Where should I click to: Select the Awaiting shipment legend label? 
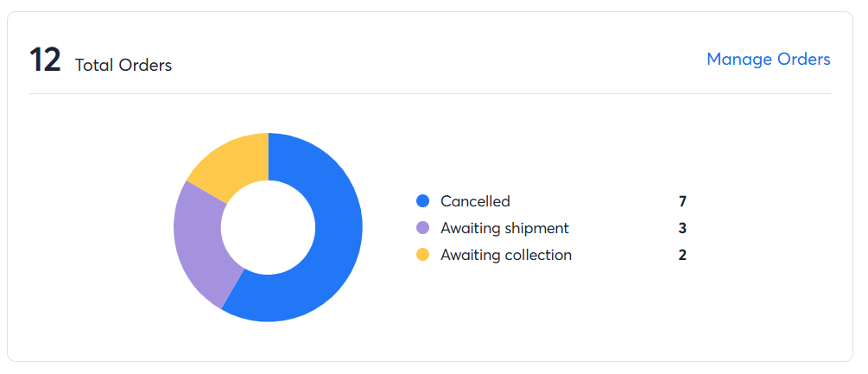pos(504,228)
